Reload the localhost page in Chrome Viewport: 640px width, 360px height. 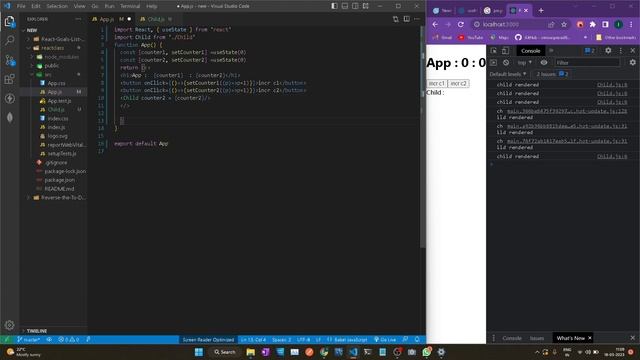461,24
